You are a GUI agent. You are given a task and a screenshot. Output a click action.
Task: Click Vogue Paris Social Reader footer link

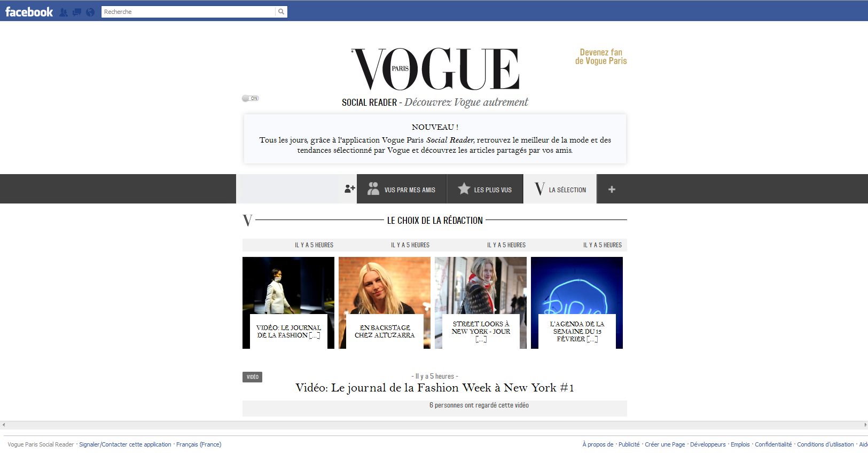41,444
